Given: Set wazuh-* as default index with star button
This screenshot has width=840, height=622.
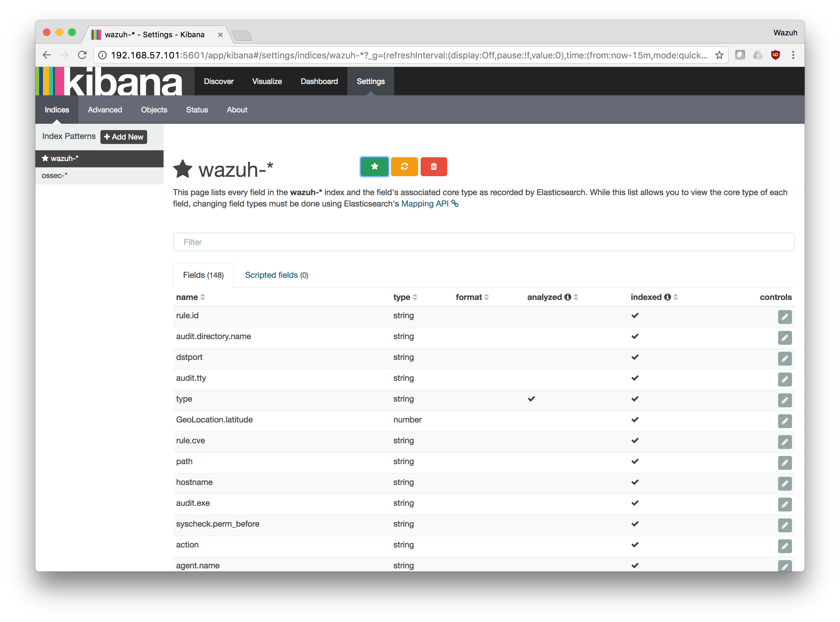Looking at the screenshot, I should (374, 166).
